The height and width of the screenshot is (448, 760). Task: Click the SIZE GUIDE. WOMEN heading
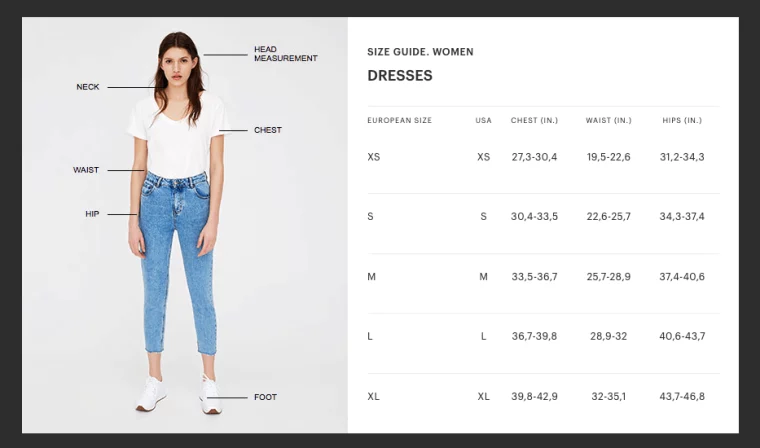pyautogui.click(x=420, y=52)
